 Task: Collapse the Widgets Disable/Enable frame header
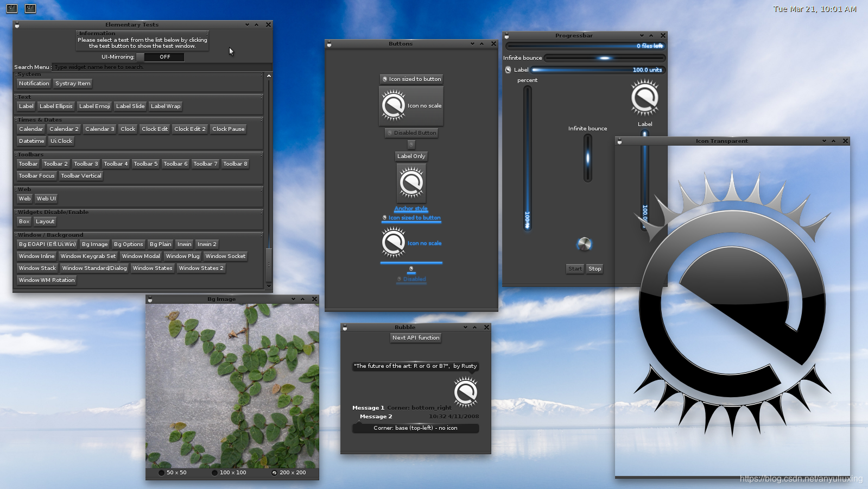point(139,212)
